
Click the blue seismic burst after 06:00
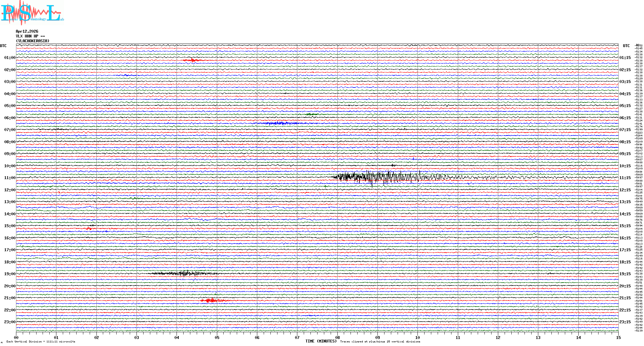(279, 123)
